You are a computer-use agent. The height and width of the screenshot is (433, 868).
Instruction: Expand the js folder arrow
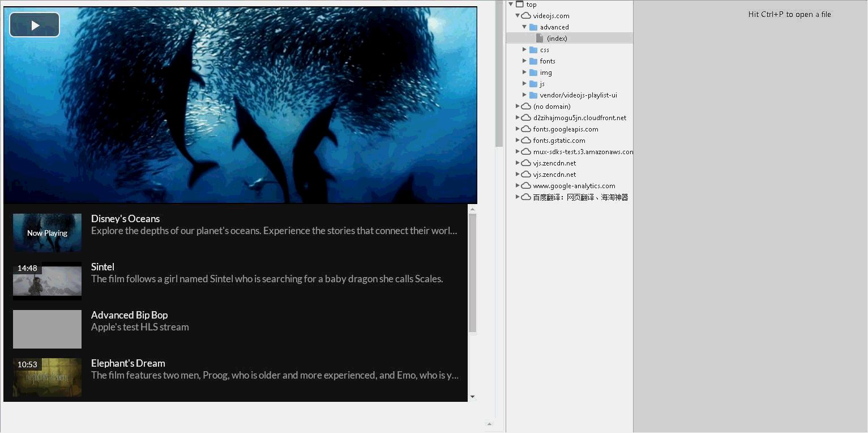pyautogui.click(x=524, y=84)
